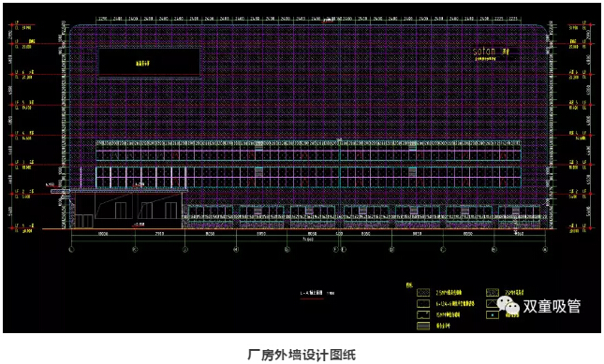Click the black signage panel on facade
Screen dimensions: 604x364
click(149, 63)
